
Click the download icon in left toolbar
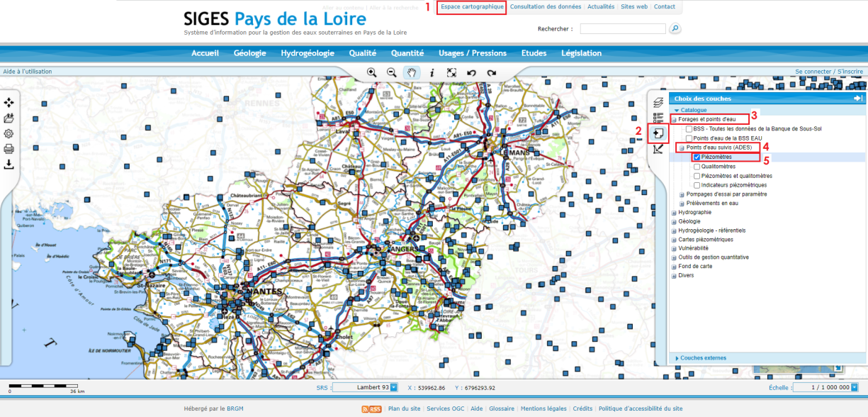click(9, 165)
